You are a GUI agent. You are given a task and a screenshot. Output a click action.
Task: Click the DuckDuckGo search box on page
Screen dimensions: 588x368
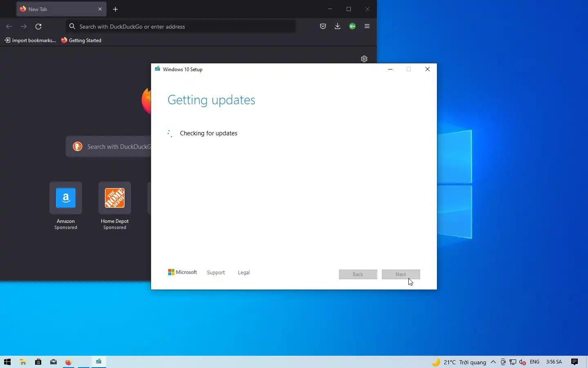pos(109,146)
